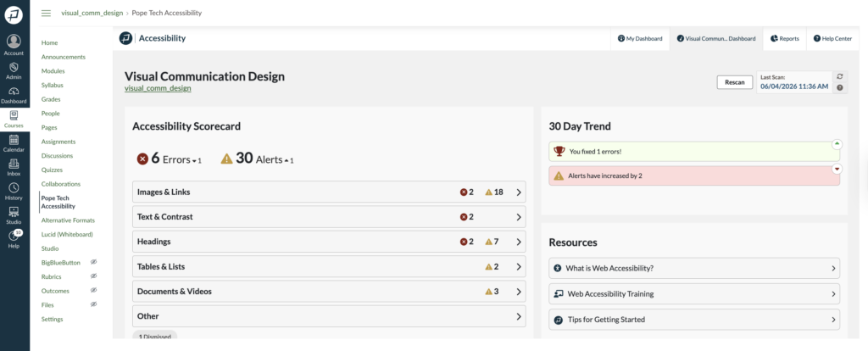Expand the Headings category chevron

pos(519,242)
